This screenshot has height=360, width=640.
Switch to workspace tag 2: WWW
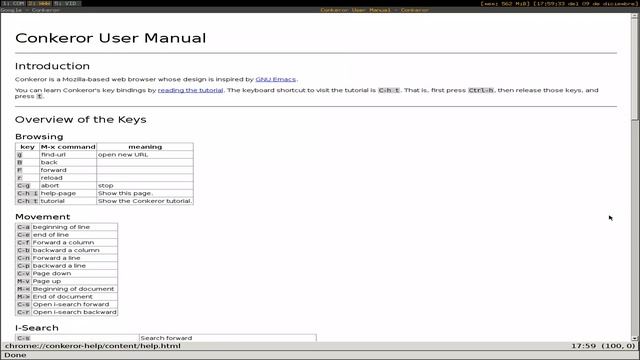pyautogui.click(x=40, y=3)
